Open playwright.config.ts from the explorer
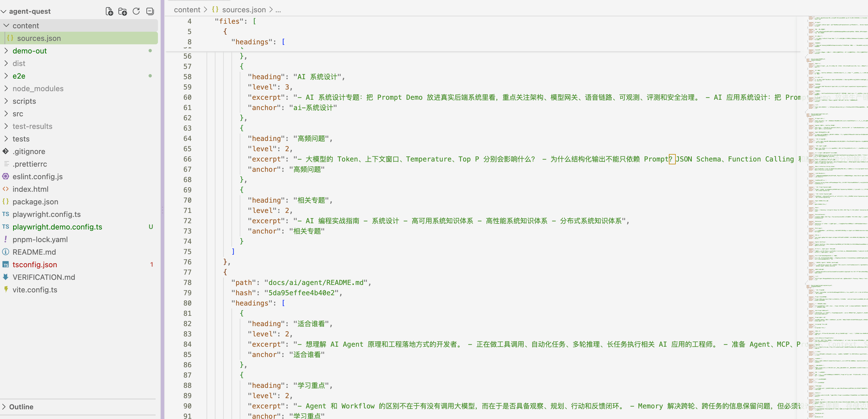Viewport: 868px width, 419px height. coord(79,214)
